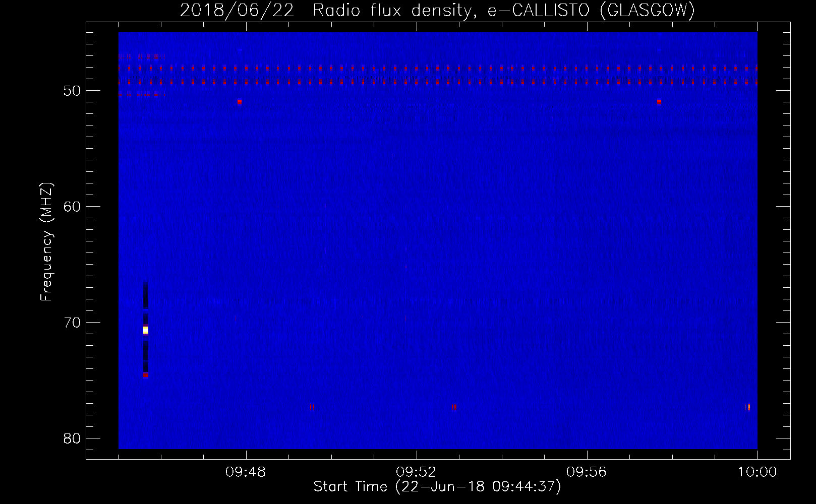Image resolution: width=816 pixels, height=504 pixels.
Task: Click the 70 MHz frequency tick label
Action: click(72, 323)
